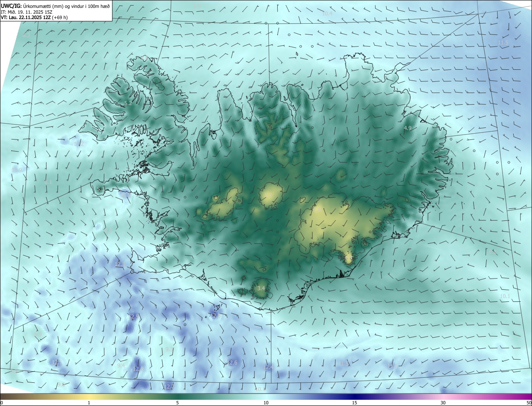Click the 4.9 value in east Iceland

408,128
